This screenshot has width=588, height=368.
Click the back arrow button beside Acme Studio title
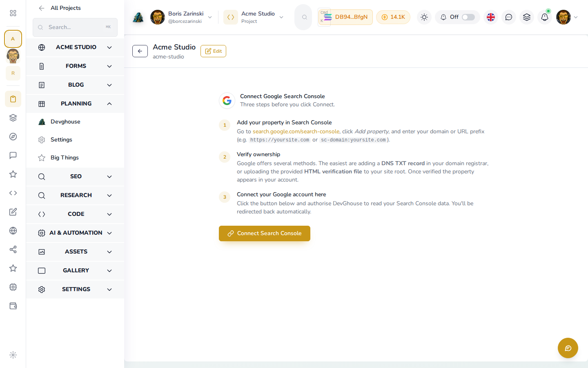pos(140,51)
